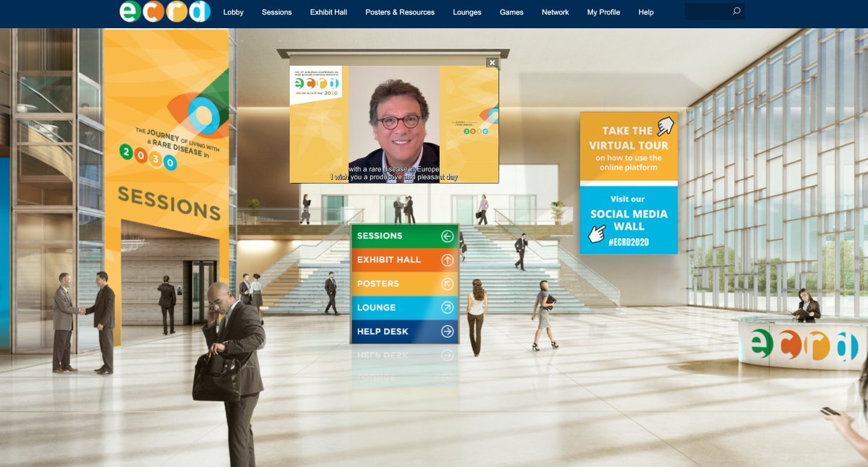Screen dimensions: 868x467
Task: Click the SESSIONS row on the signpost
Action: click(x=404, y=236)
